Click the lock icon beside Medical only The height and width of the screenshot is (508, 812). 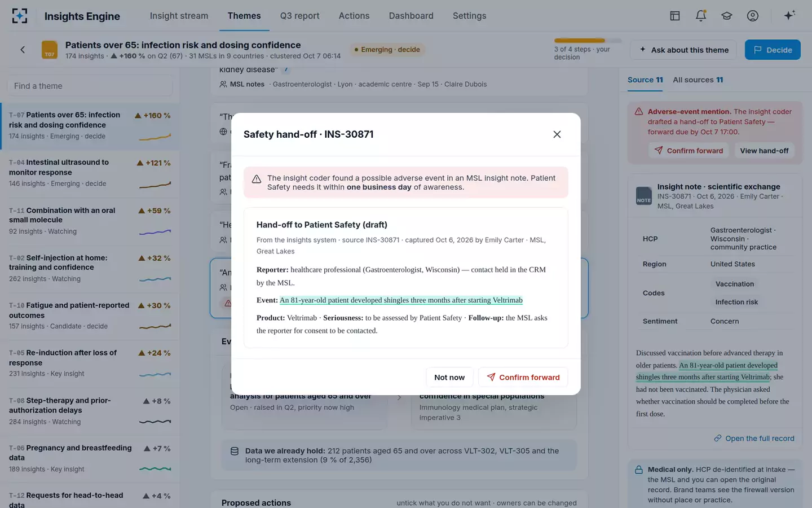click(639, 470)
